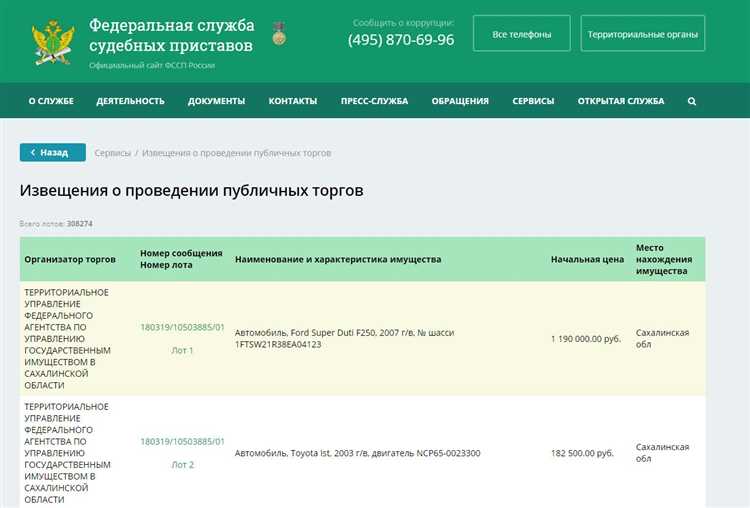Open the ДЕЯТЕЛЬНОСТЬ menu

click(x=131, y=101)
